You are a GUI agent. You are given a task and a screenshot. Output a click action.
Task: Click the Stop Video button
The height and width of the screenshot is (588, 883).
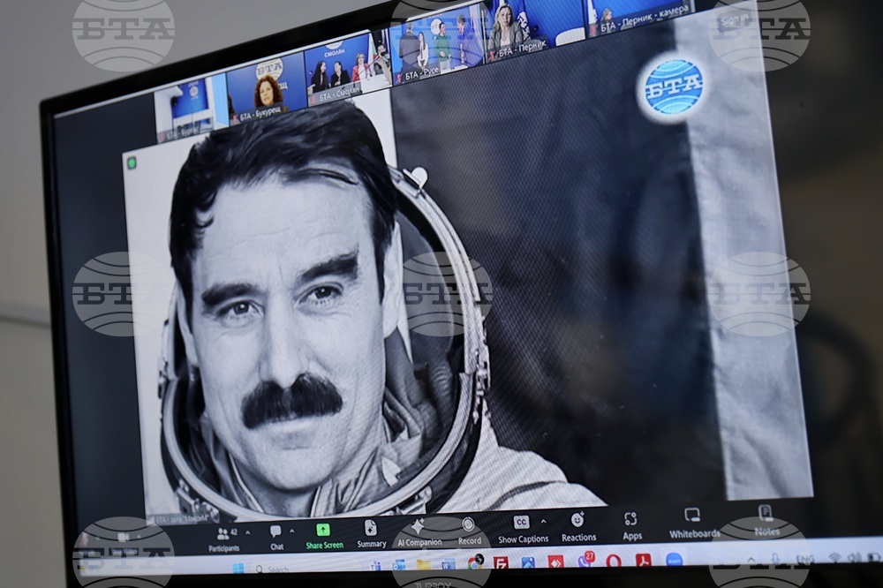pos(123,544)
